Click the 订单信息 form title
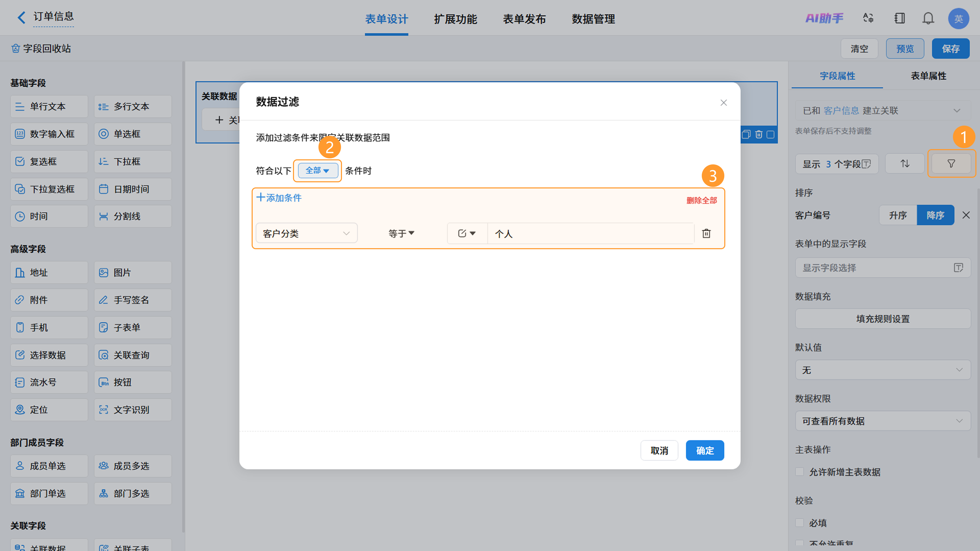The width and height of the screenshot is (980, 551). point(54,16)
